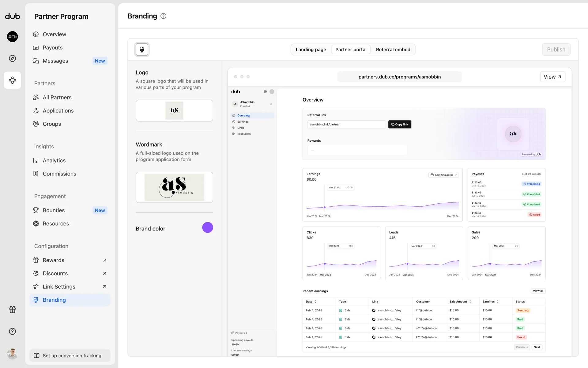This screenshot has height=368, width=588.
Task: Open the help question mark icon
Action: click(x=12, y=331)
